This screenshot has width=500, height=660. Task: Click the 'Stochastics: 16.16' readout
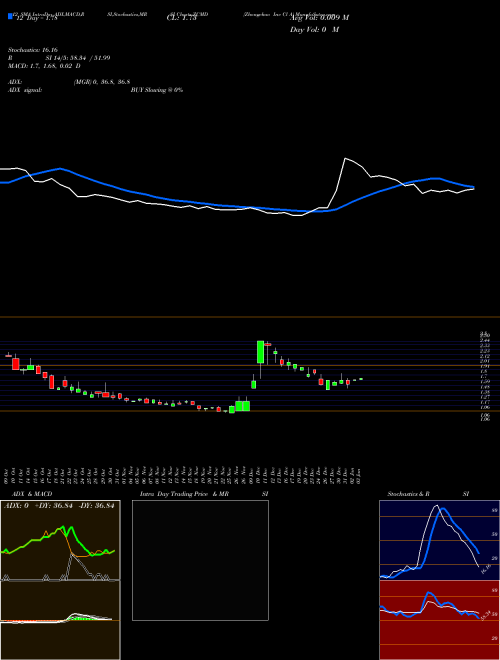click(32, 50)
